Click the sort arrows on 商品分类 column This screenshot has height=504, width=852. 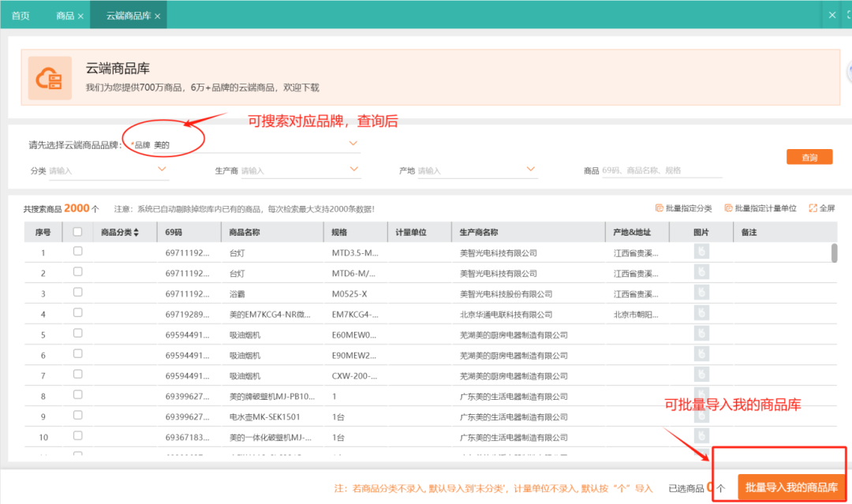(136, 232)
